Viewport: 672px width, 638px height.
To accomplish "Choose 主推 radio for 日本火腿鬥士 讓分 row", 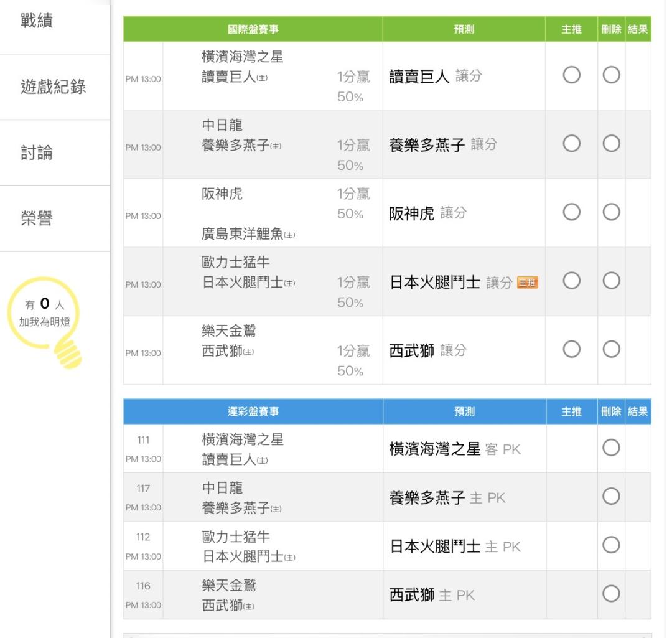I will [x=572, y=281].
